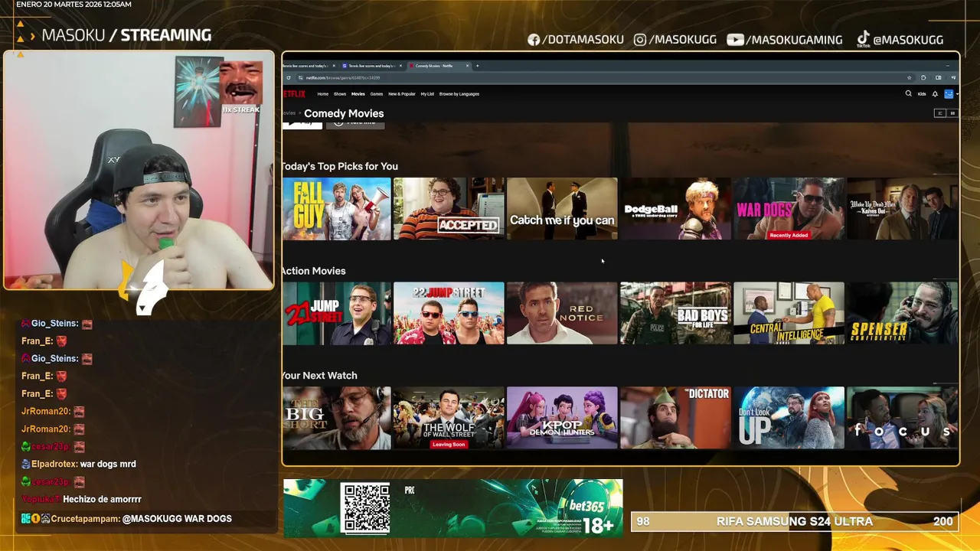Open My List in Netflix
The height and width of the screenshot is (551, 980).
427,94
